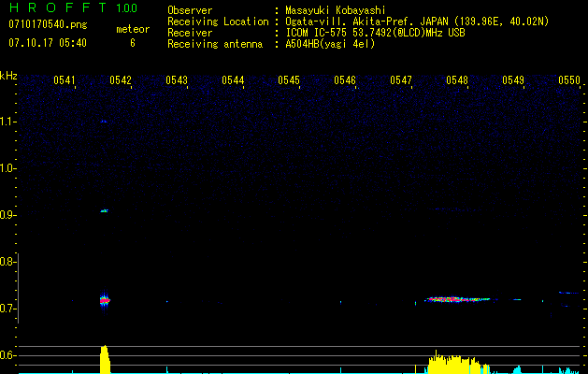Click the 0547 time marker
Viewport: 588px width, 374px height.
pos(401,80)
